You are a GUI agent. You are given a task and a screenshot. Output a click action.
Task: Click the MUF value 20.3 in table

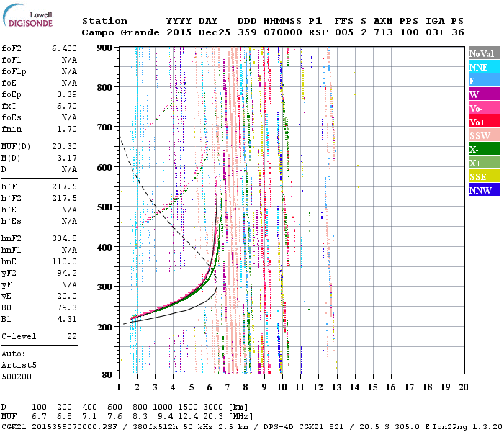(x=213, y=417)
